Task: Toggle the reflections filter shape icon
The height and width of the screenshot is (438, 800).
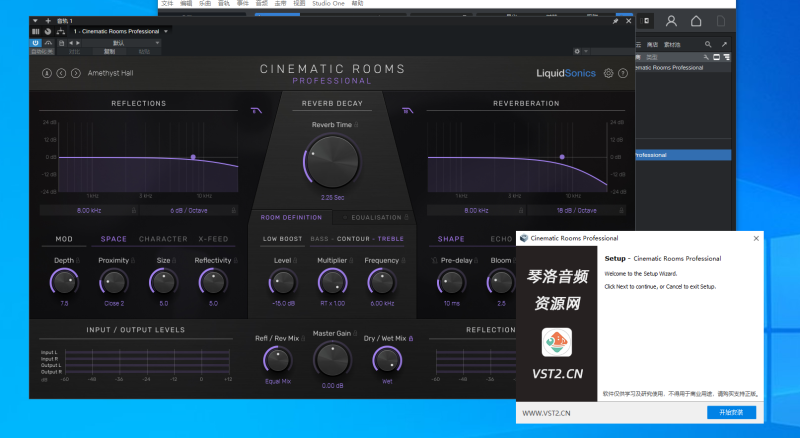Action: [256, 110]
